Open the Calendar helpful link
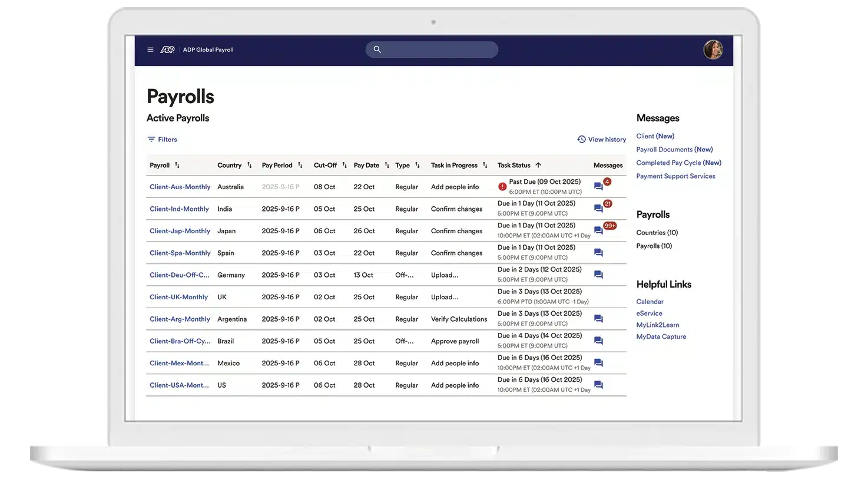The image size is (868, 479). (x=650, y=301)
